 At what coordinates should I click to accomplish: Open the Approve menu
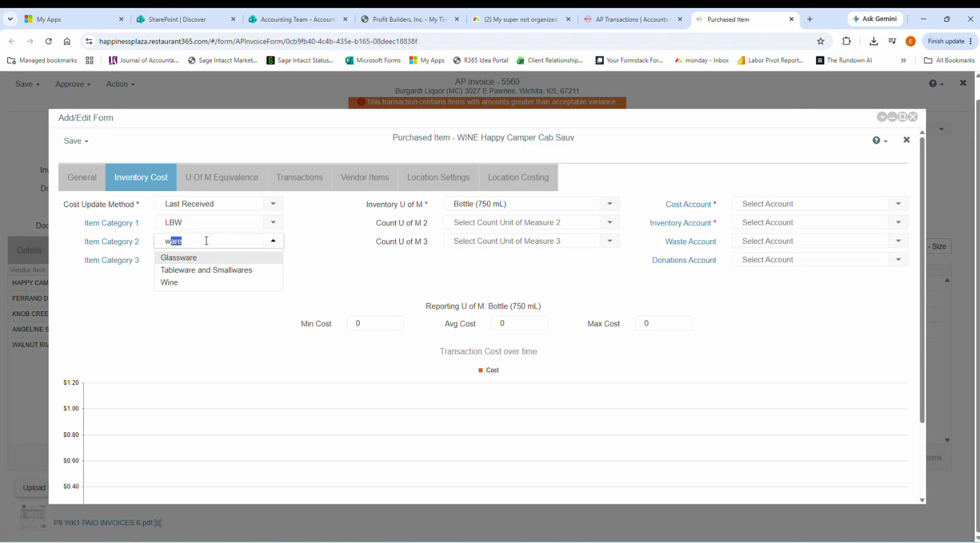(x=73, y=84)
